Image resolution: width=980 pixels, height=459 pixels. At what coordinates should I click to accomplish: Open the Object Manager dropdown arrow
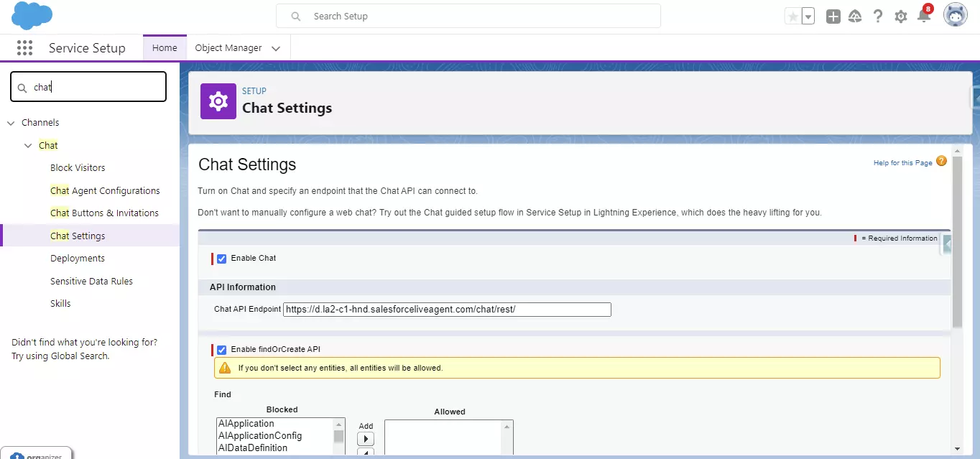276,47
